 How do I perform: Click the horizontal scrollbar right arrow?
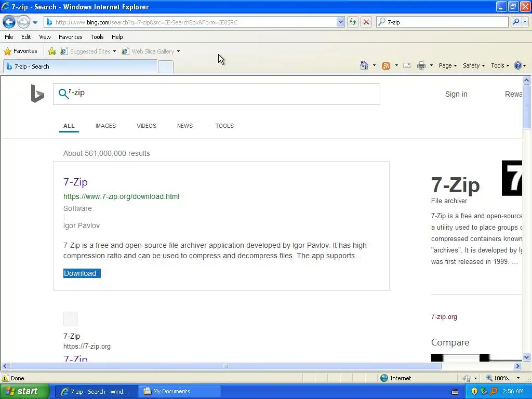click(517, 366)
